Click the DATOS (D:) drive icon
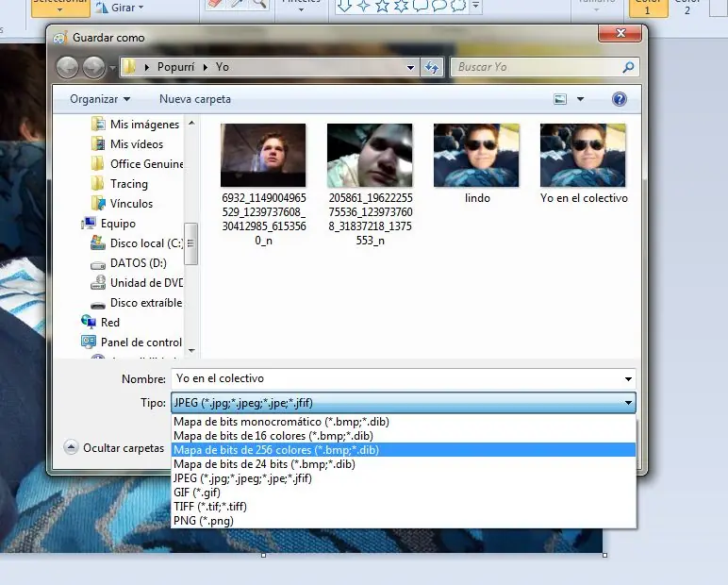 pos(98,265)
